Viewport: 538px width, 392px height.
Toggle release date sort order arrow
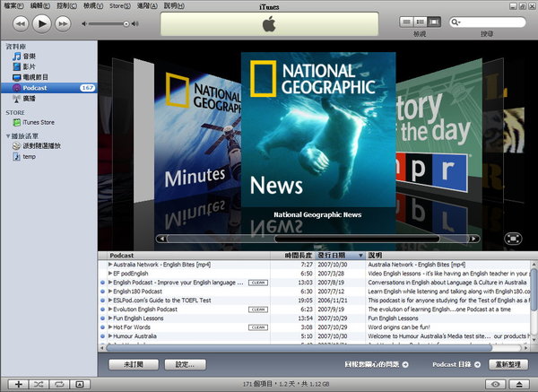[360, 256]
